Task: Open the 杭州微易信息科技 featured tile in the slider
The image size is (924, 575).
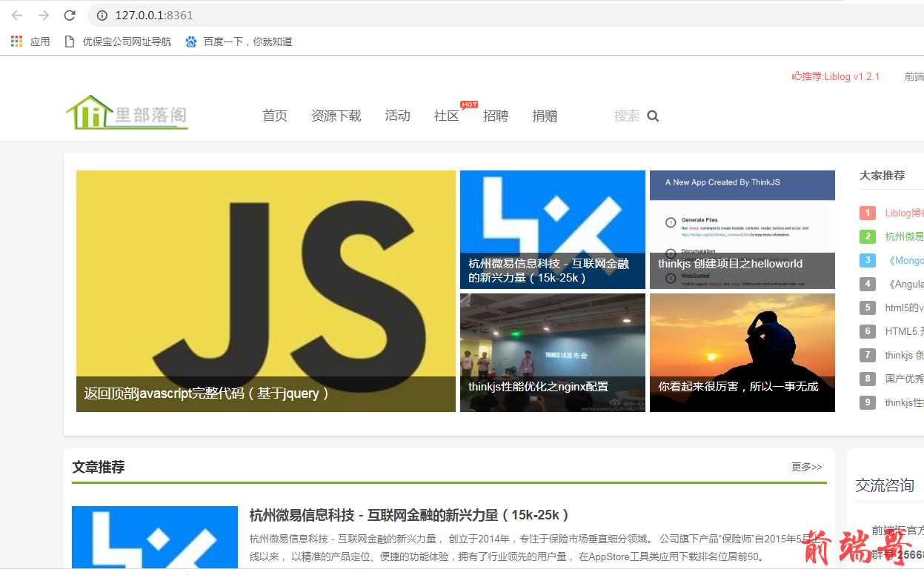Action: tap(553, 230)
